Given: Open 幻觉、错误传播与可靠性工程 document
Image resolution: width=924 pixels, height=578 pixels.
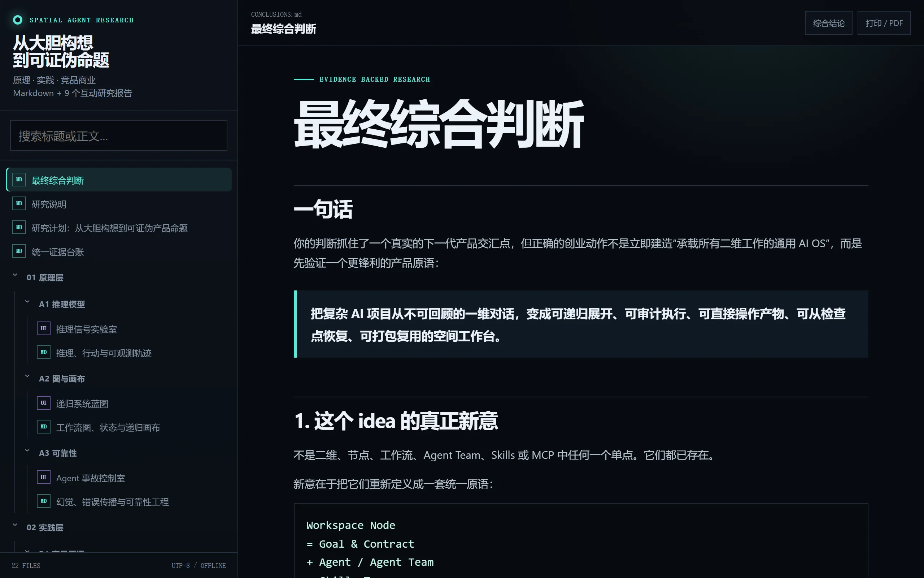Looking at the screenshot, I should (x=131, y=501).
